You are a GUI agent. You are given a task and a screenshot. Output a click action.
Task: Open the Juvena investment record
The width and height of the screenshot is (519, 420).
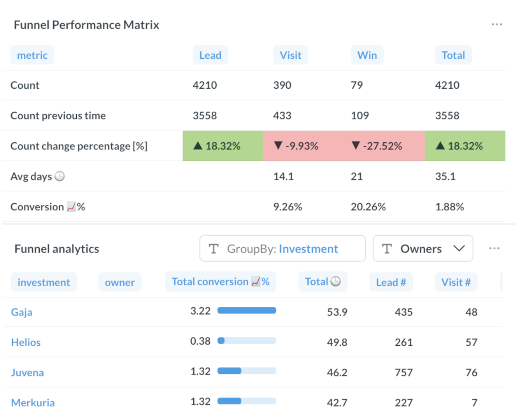27,372
